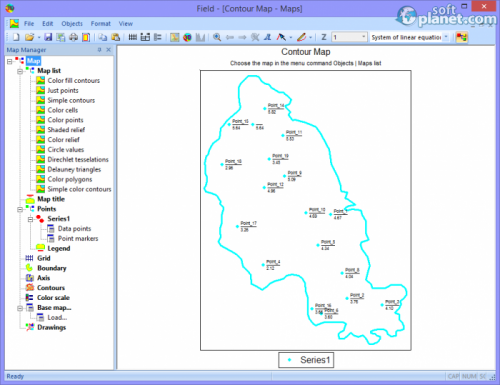This screenshot has height=385, width=500.
Task: Select Load... under Base map
Action: [x=57, y=318]
